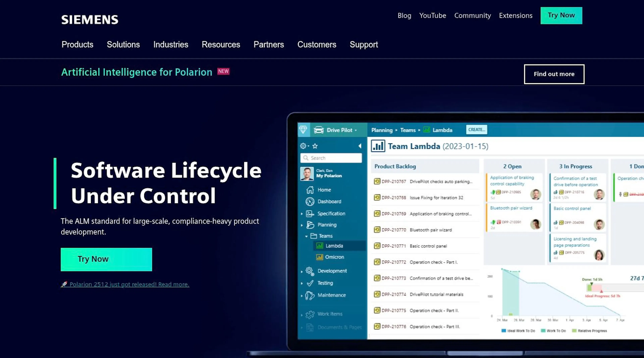Click the Lambda chart icon in breadcrumb
The height and width of the screenshot is (358, 644).
click(x=426, y=130)
